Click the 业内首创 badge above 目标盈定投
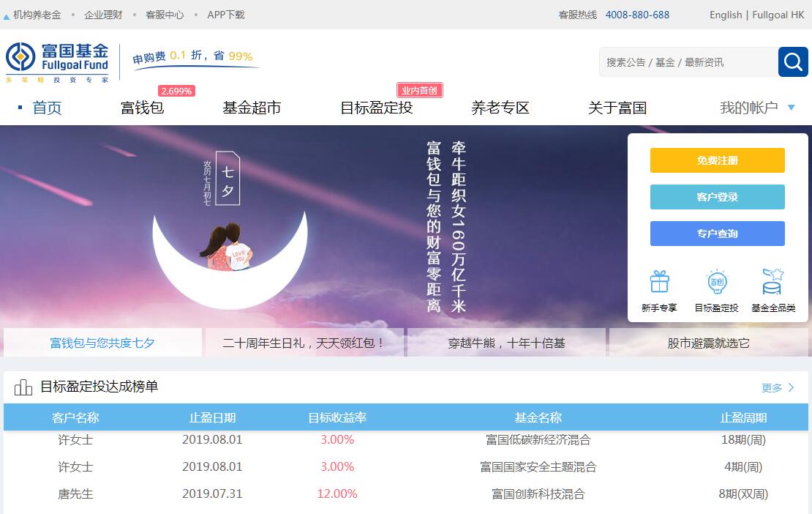This screenshot has width=812, height=514. (419, 90)
